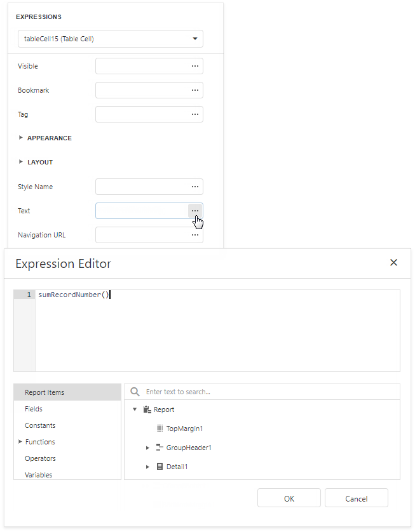Open the Bookmark property ellipsis editor
Screen dimensions: 415x532
[194, 90]
